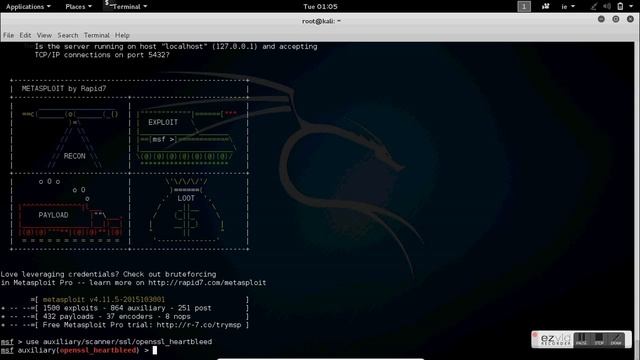Viewport: 640px width, 360px height.
Task: Close the root@kali terminal window
Action: (x=630, y=19)
